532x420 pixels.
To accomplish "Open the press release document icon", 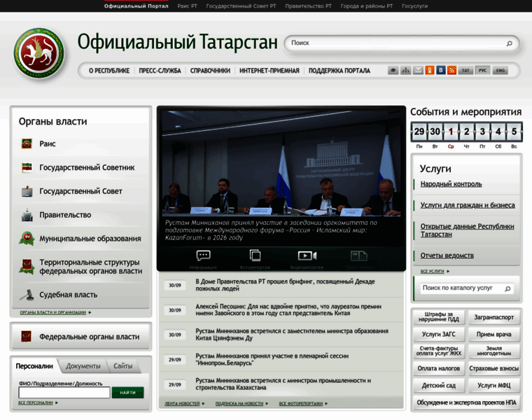I will [x=359, y=255].
